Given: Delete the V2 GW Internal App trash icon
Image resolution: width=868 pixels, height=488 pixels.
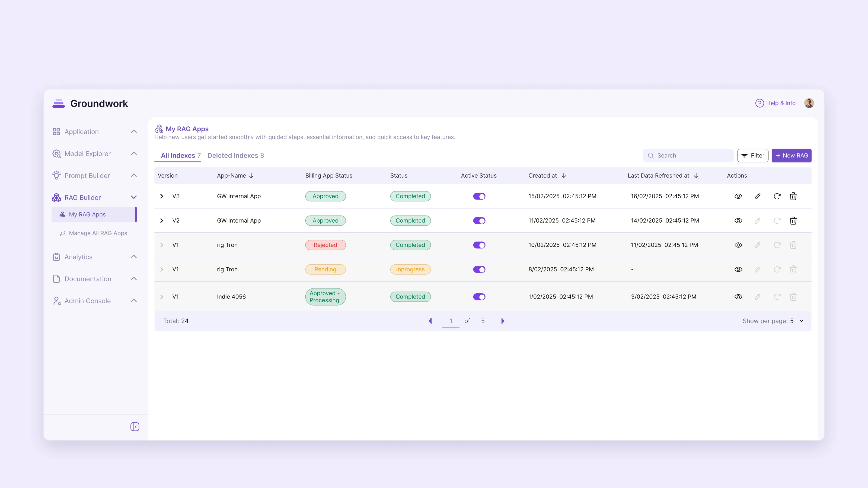Looking at the screenshot, I should 793,221.
